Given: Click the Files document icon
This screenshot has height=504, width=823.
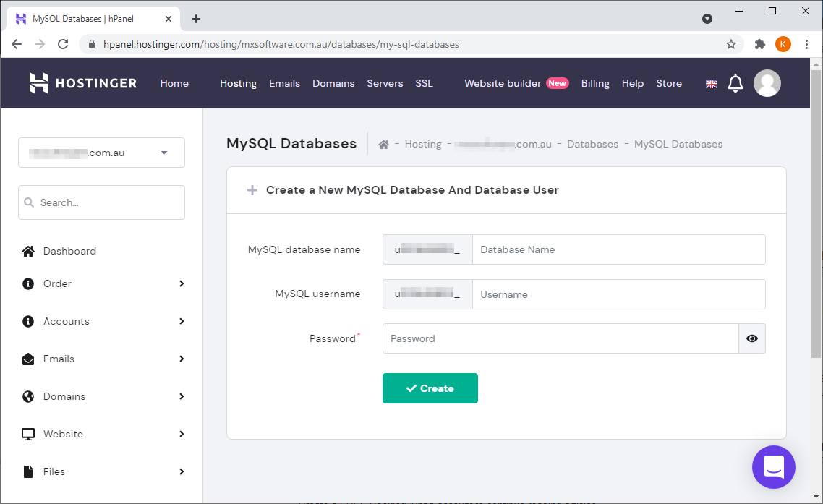Looking at the screenshot, I should point(28,471).
